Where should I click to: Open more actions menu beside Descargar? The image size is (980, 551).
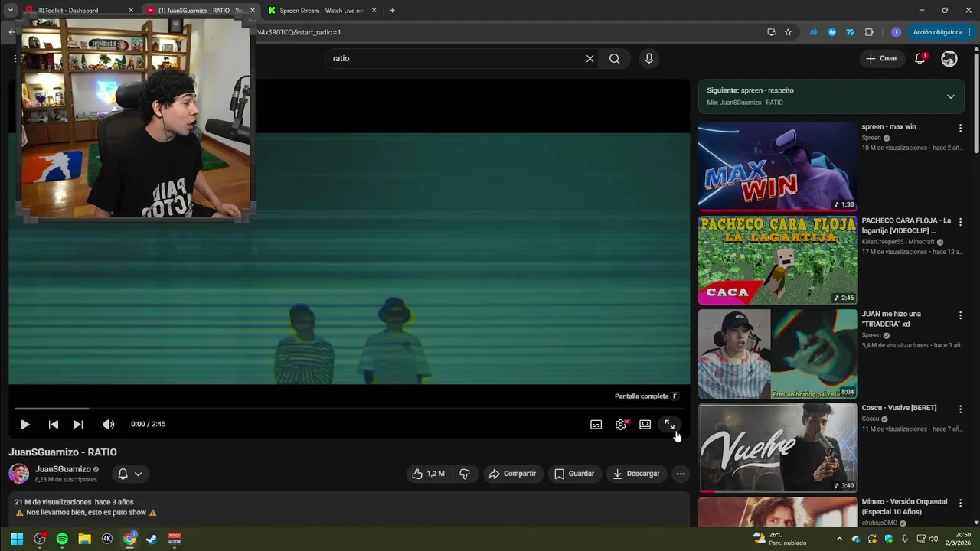point(681,474)
